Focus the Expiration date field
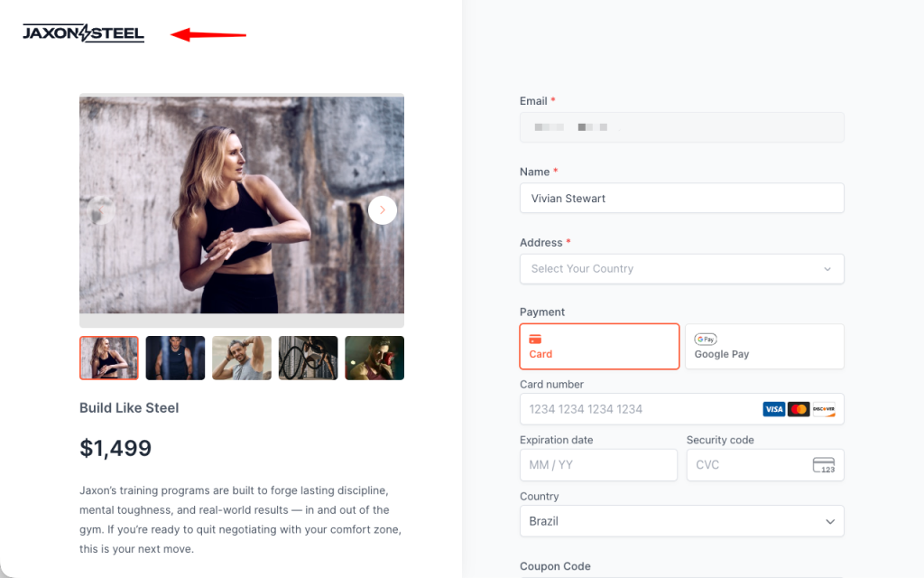Image resolution: width=924 pixels, height=578 pixels. 598,465
